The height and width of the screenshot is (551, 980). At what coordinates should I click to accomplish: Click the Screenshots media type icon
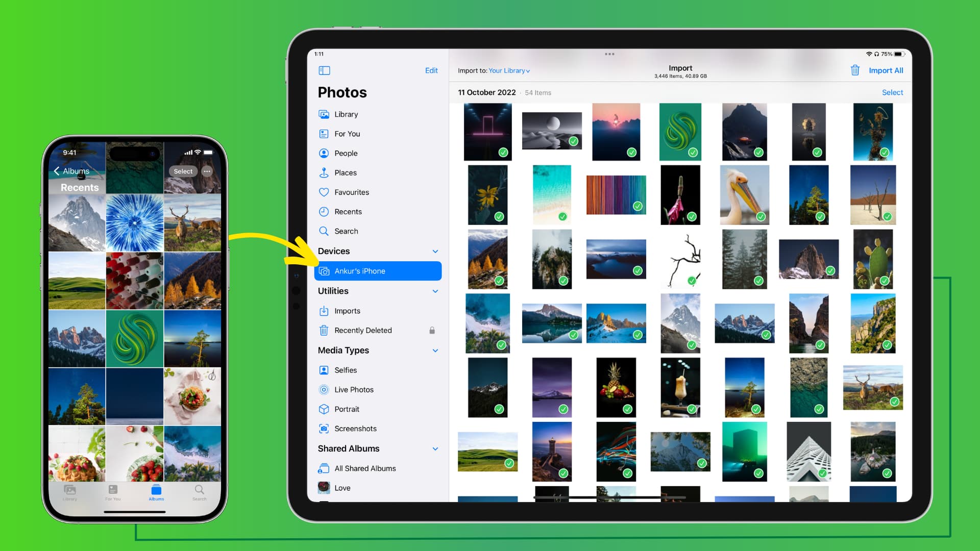point(324,429)
